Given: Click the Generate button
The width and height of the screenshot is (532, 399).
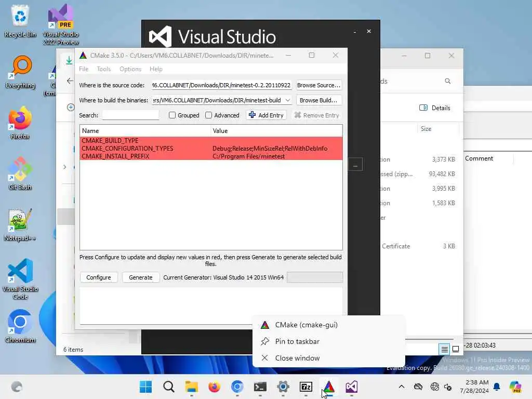Looking at the screenshot, I should click(140, 277).
